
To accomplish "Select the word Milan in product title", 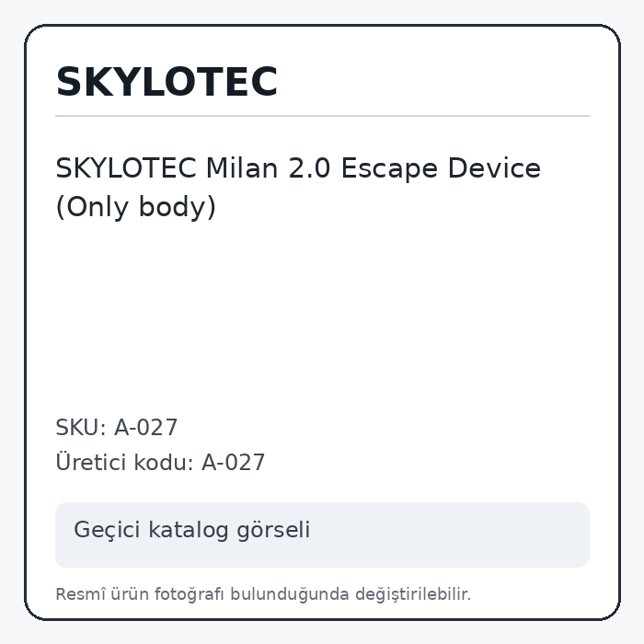I will tap(242, 168).
